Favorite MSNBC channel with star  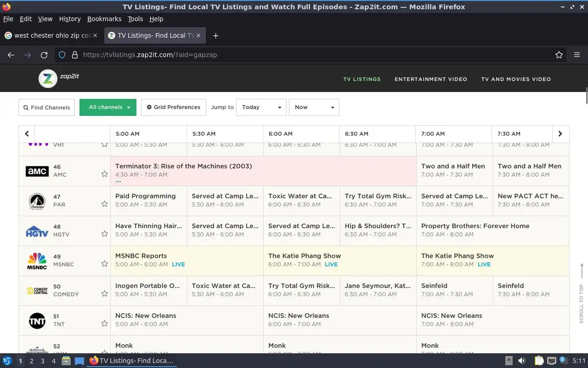[104, 264]
